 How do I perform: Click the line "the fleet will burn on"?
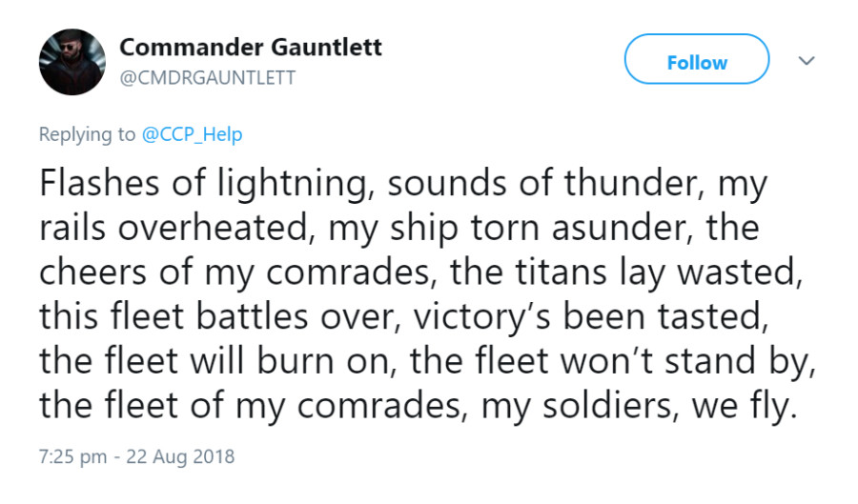point(427,362)
